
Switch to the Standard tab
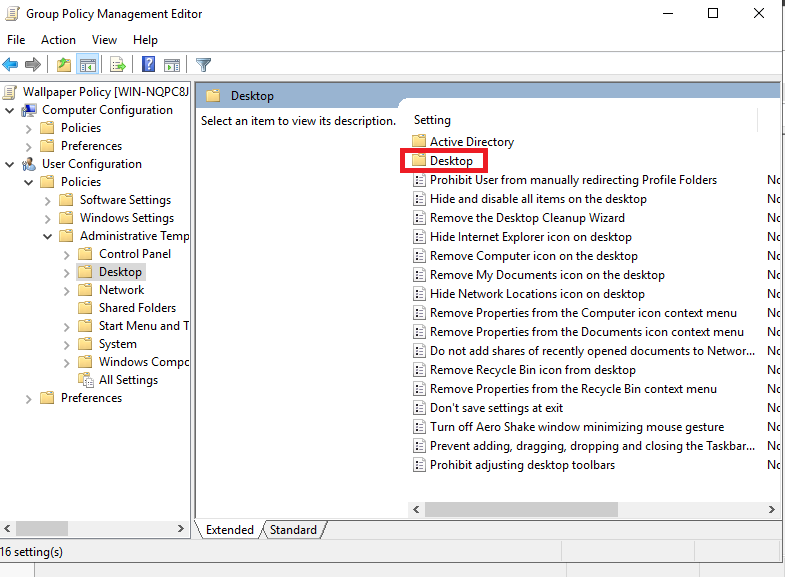coord(293,529)
